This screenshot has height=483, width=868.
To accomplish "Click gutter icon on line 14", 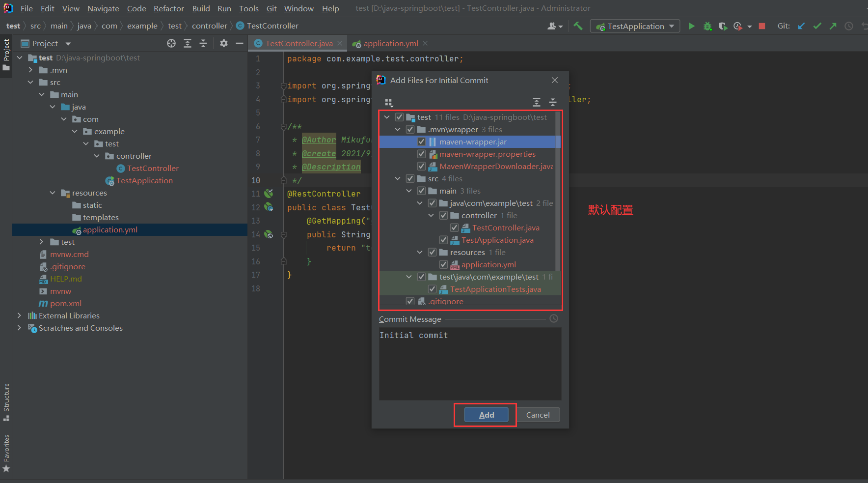I will (x=269, y=234).
